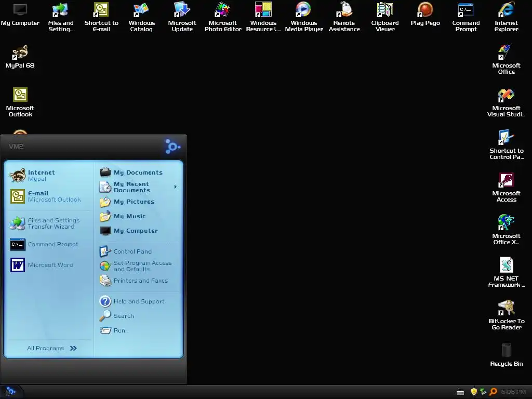
Task: Open Microsoft Photo Editor desktop icon
Action: coord(222,17)
